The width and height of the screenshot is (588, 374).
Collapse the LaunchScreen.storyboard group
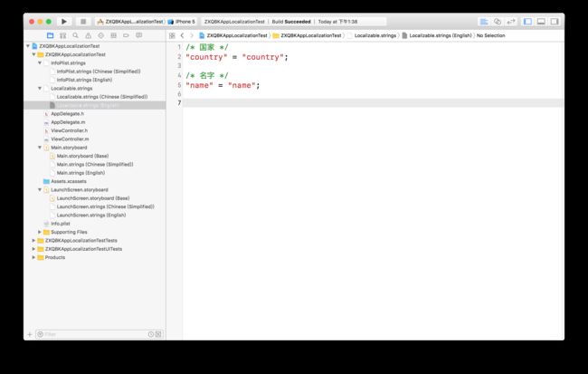pyautogui.click(x=40, y=189)
